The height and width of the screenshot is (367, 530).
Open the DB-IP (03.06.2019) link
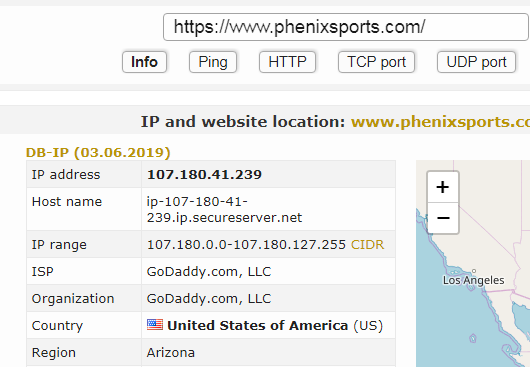pyautogui.click(x=98, y=153)
